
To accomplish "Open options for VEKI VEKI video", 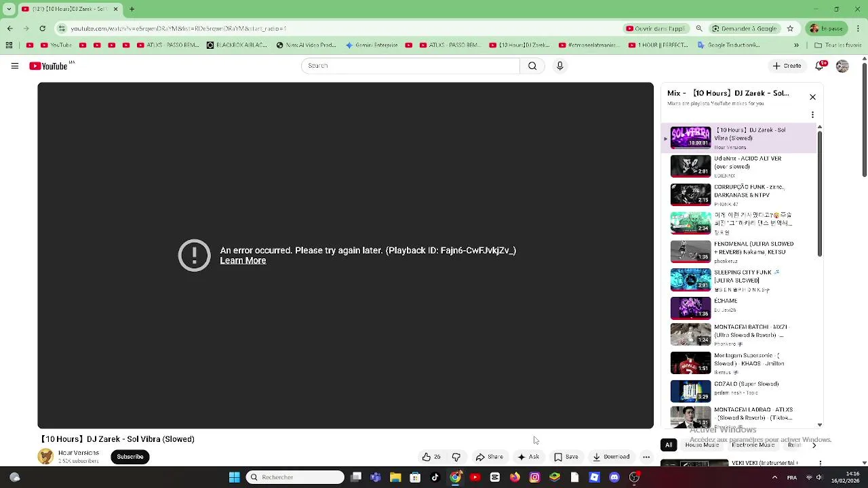I will click(820, 464).
